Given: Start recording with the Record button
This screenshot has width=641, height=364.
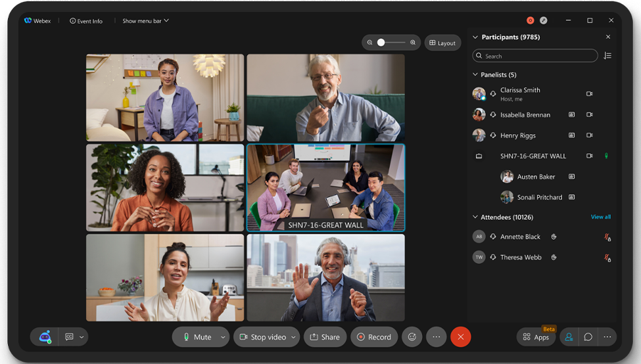Looking at the screenshot, I should pos(373,337).
